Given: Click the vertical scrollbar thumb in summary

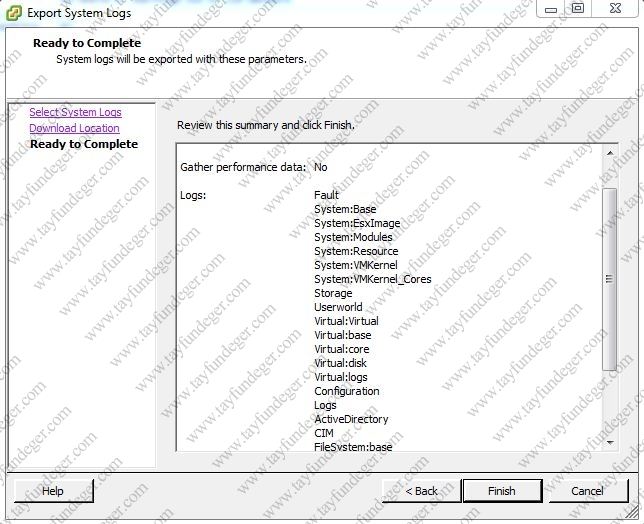Looking at the screenshot, I should click(x=610, y=279).
